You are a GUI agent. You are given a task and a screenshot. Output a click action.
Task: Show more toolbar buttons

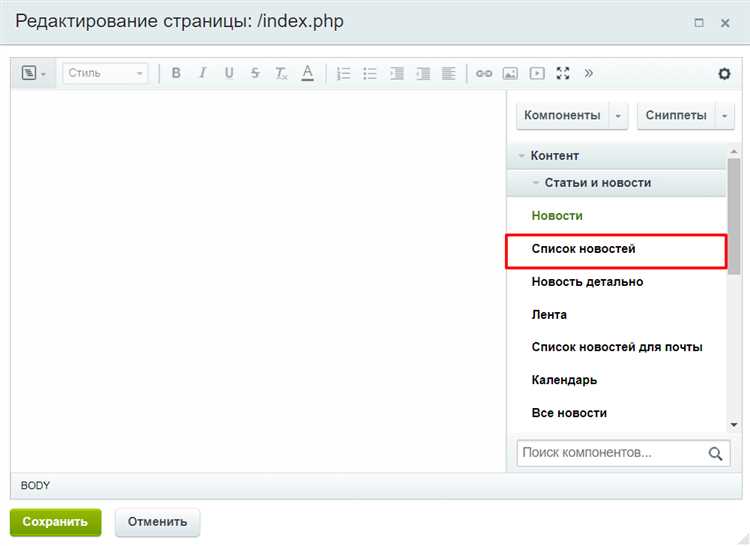point(588,73)
